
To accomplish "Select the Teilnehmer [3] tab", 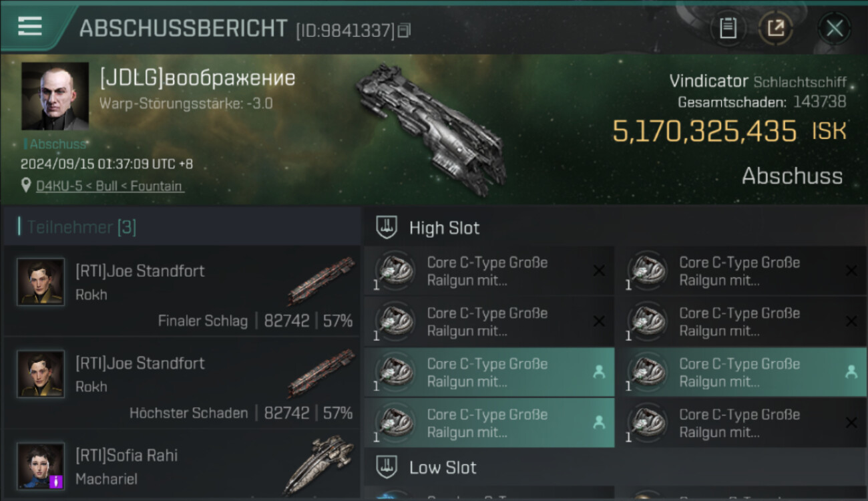I will point(81,227).
